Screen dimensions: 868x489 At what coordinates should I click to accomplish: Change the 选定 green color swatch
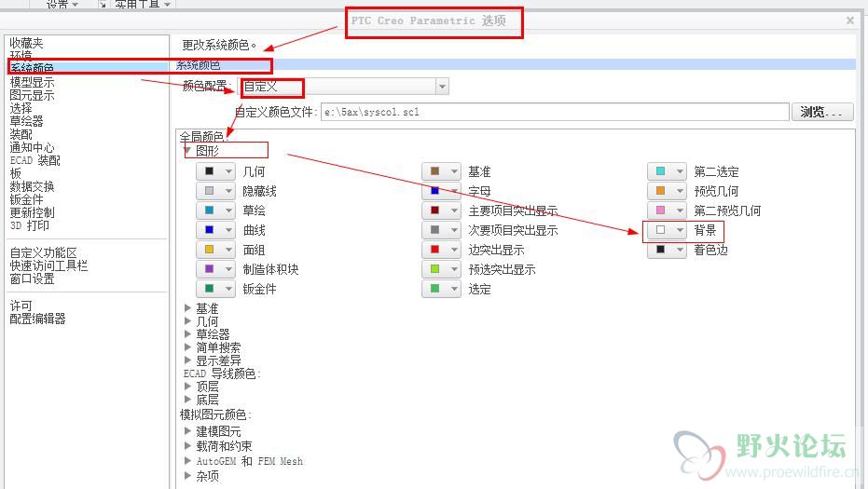(x=441, y=289)
